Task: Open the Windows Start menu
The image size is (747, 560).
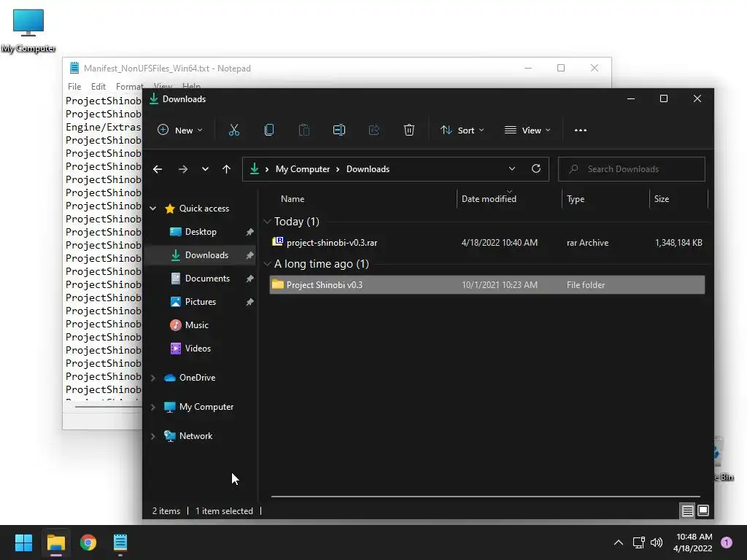Action: point(23,542)
